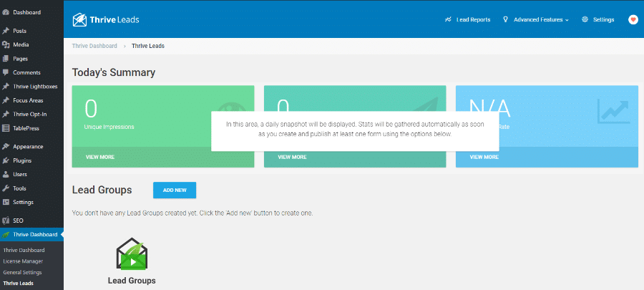Click the Lead Groups label under video icon
Image resolution: width=644 pixels, height=290 pixels.
tap(132, 281)
